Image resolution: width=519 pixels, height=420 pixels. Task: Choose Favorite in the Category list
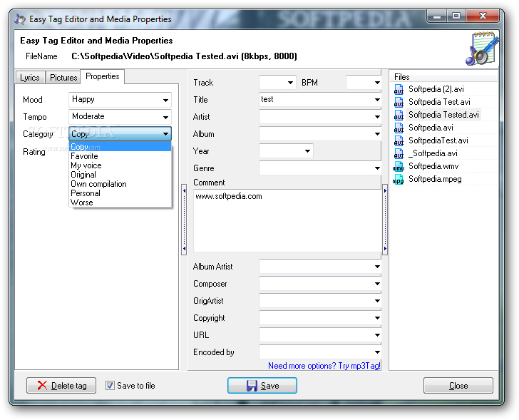[120, 156]
